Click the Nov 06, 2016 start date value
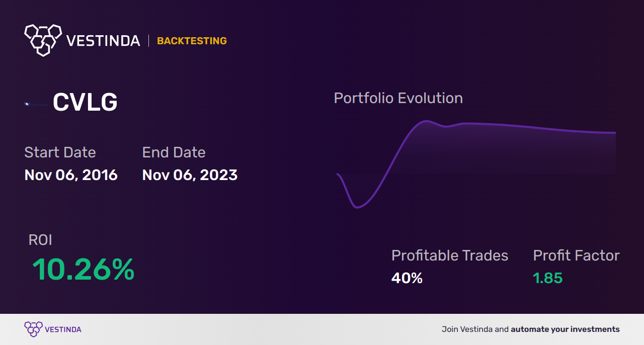The width and height of the screenshot is (644, 345). coord(71,175)
